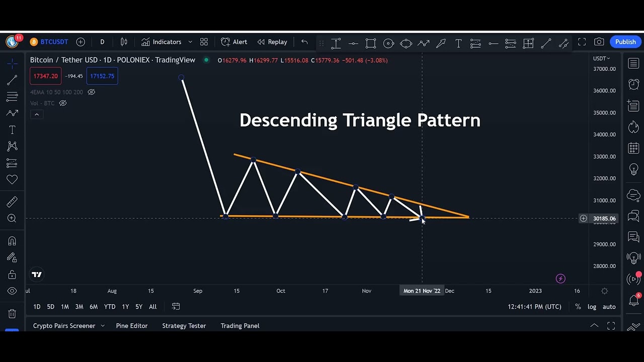
Task: Select the trend line tool in the left sidebar
Action: click(x=12, y=80)
